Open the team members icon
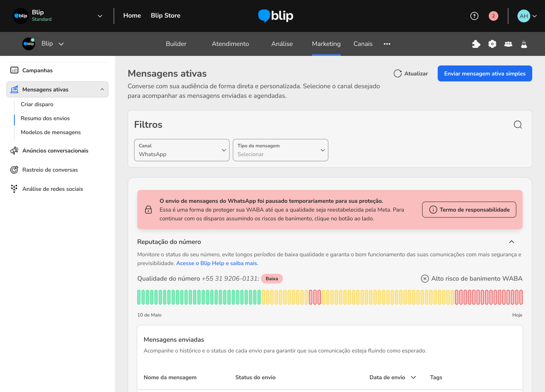The height and width of the screenshot is (392, 545). (508, 44)
